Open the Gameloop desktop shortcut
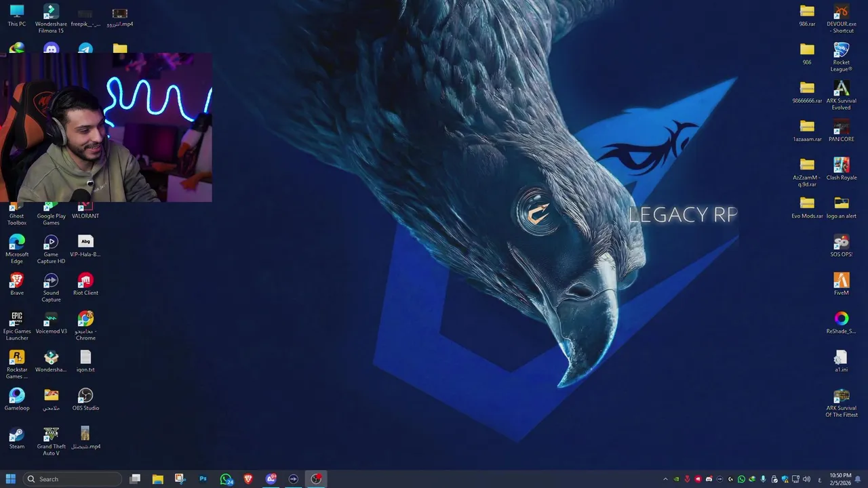 17,400
